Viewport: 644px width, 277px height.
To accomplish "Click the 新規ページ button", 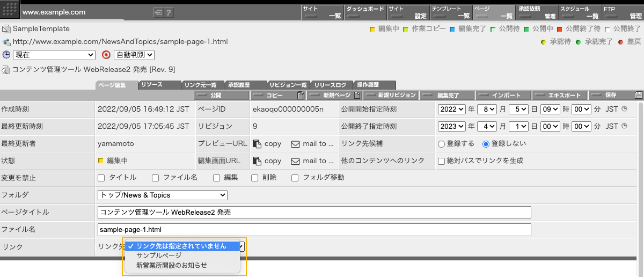I will 334,95.
